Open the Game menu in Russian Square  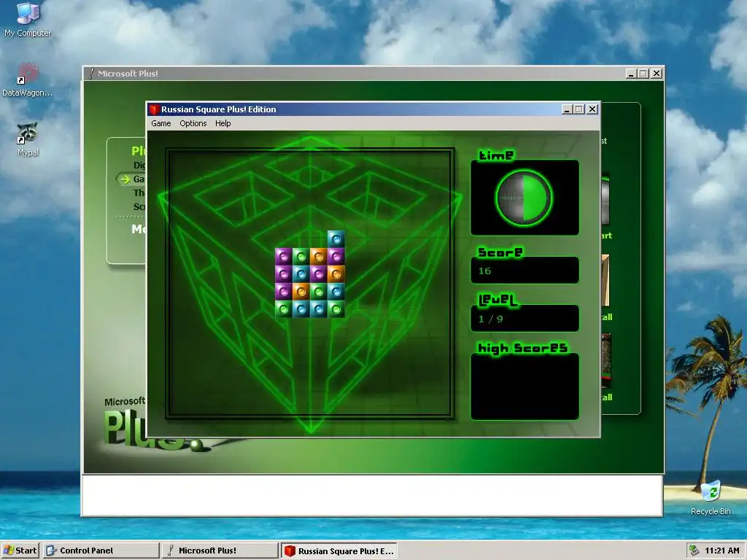pyautogui.click(x=161, y=123)
